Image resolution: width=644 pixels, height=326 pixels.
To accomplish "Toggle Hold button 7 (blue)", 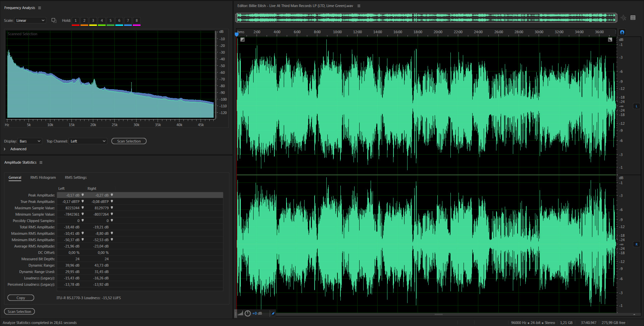I will pos(128,21).
